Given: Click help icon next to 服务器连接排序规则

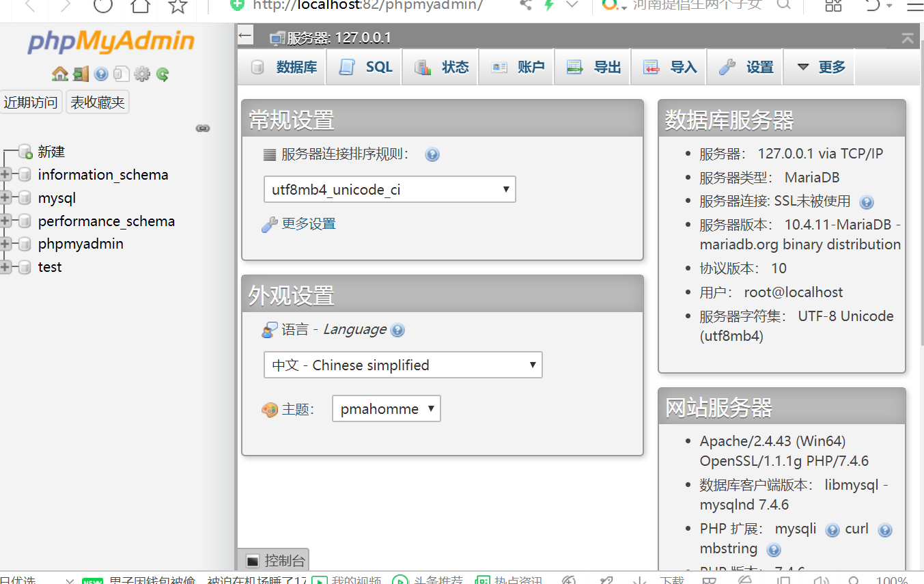Looking at the screenshot, I should click(432, 154).
